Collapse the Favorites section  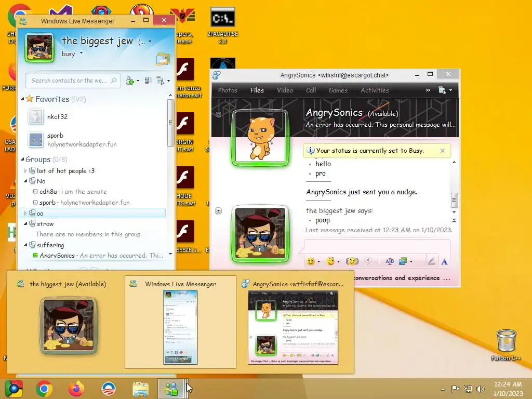(x=23, y=99)
